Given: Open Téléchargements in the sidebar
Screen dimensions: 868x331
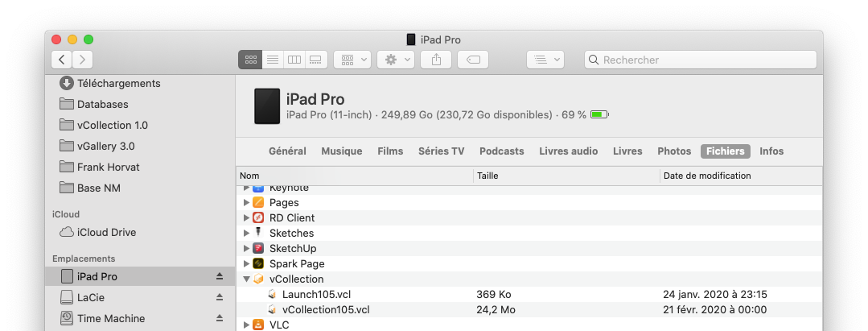Looking at the screenshot, I should pyautogui.click(x=118, y=83).
